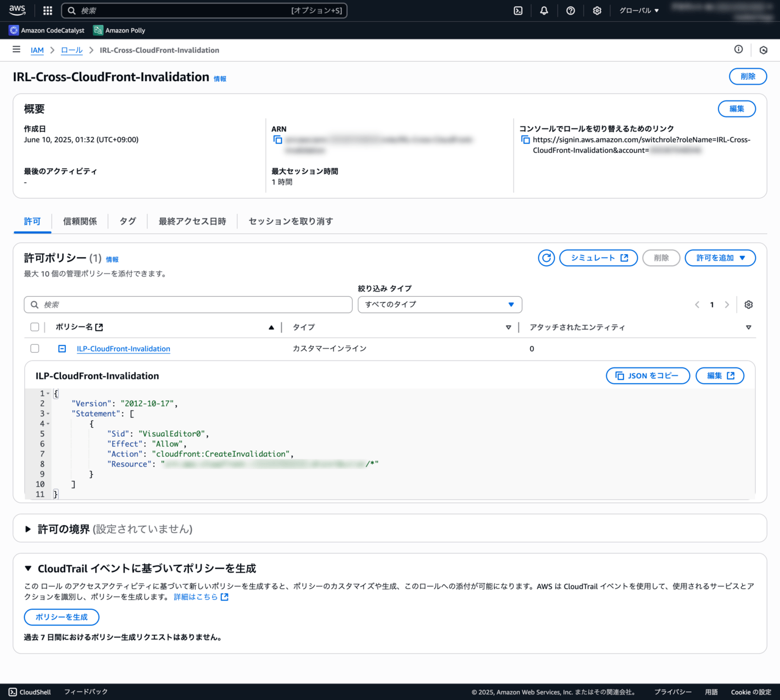This screenshot has width=780, height=700.
Task: Click ロール breadcrumb link
Action: pos(71,50)
